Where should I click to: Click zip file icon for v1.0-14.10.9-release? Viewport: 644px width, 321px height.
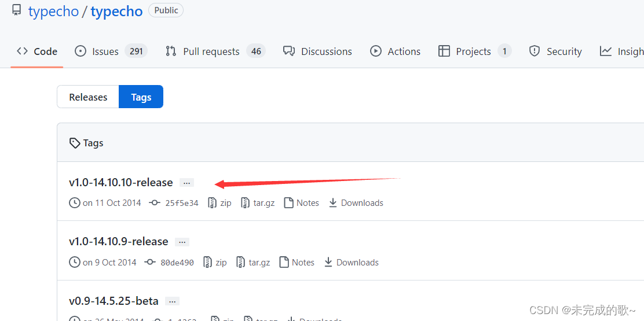207,263
